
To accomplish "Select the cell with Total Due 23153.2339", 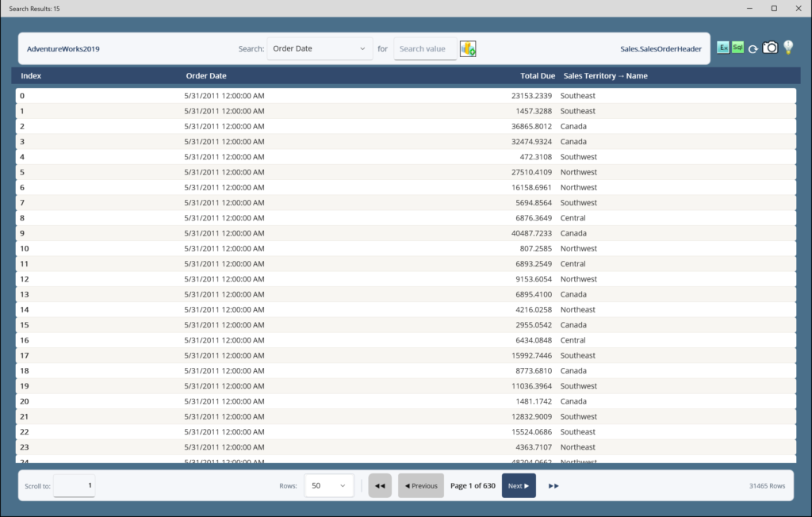I will [x=531, y=96].
